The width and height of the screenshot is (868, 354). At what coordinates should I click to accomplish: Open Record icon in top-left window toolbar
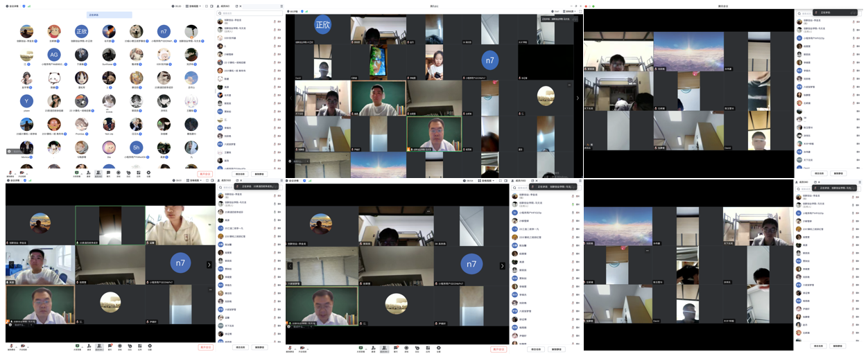pyautogui.click(x=119, y=173)
